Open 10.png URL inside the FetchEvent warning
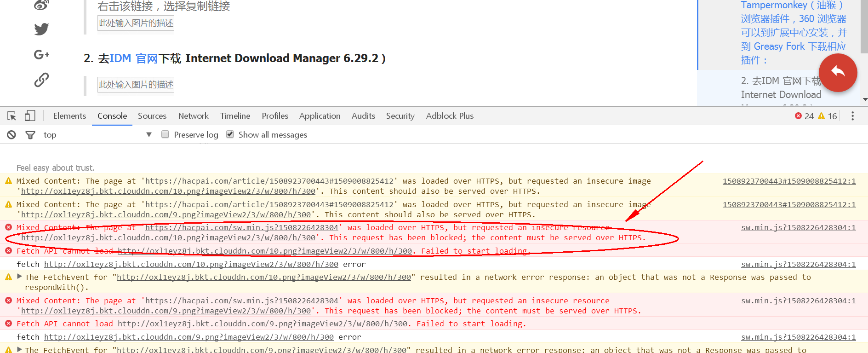The image size is (868, 353). [264, 278]
